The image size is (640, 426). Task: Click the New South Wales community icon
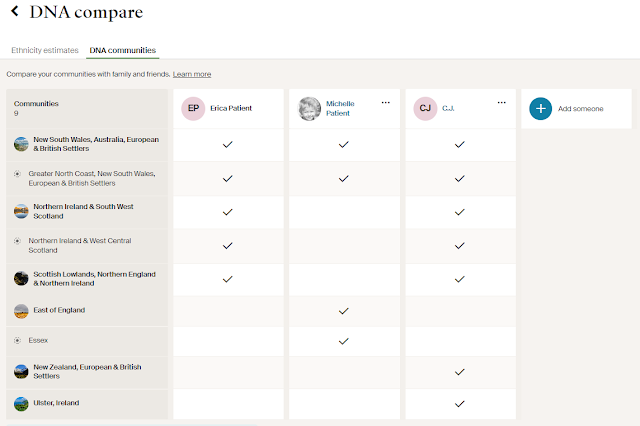coord(21,144)
